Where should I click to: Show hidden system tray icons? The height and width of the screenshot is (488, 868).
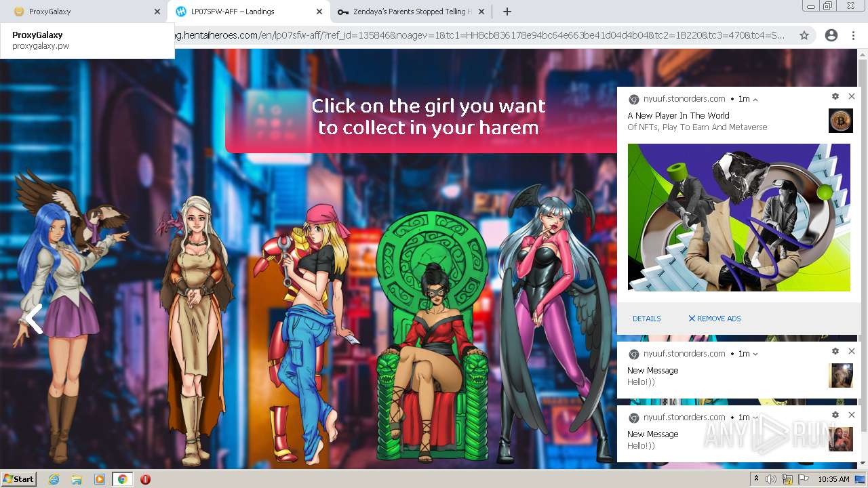point(756,479)
